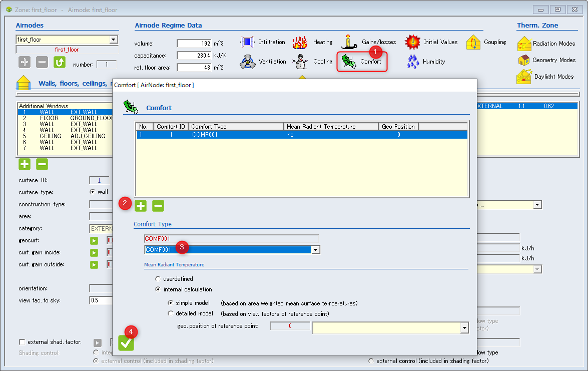This screenshot has height=371, width=588.
Task: Open the Cooling snowman icon
Action: pyautogui.click(x=300, y=62)
